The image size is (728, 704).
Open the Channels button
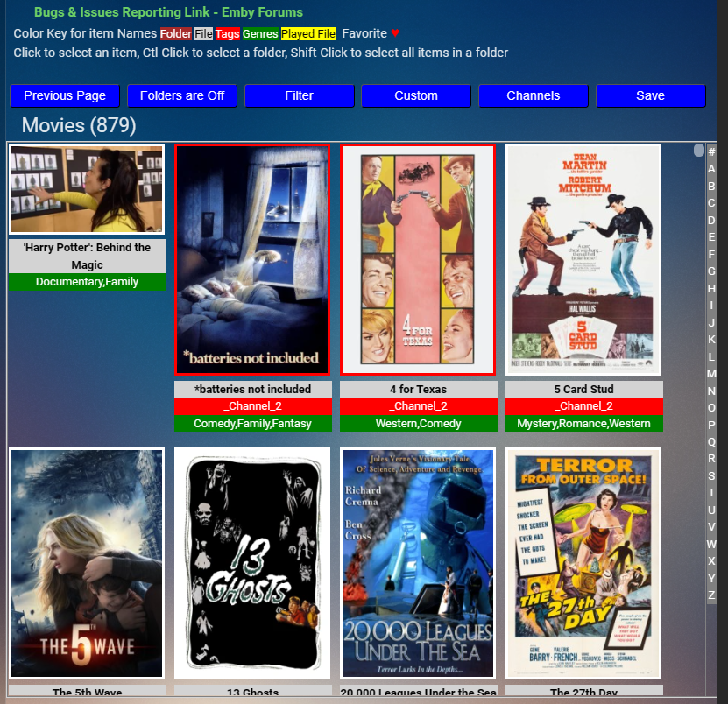(534, 95)
